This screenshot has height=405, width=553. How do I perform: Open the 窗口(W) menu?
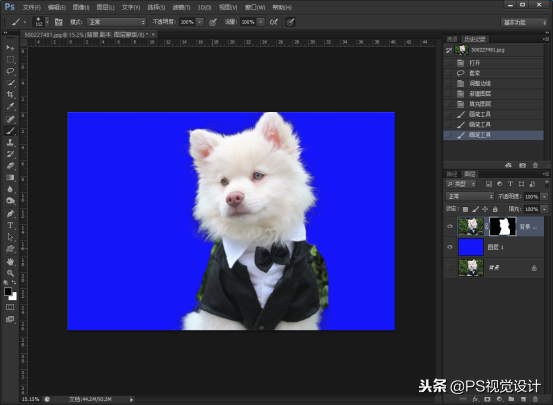coord(255,7)
